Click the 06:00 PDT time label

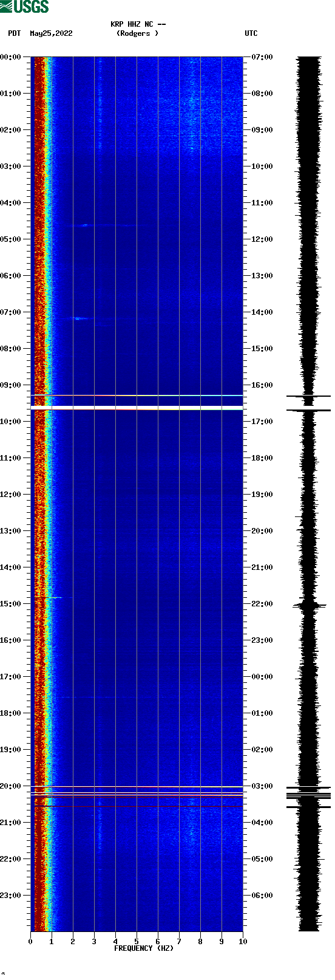(11, 276)
